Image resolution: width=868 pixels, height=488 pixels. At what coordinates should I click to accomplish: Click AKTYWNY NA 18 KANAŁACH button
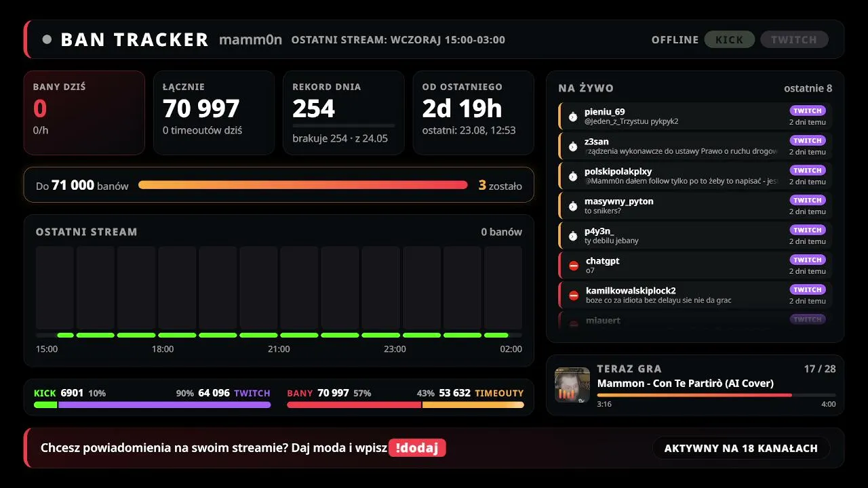(x=741, y=448)
